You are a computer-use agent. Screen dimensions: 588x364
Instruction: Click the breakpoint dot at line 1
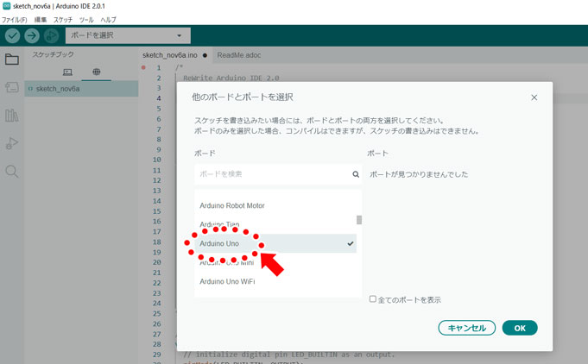pos(143,68)
